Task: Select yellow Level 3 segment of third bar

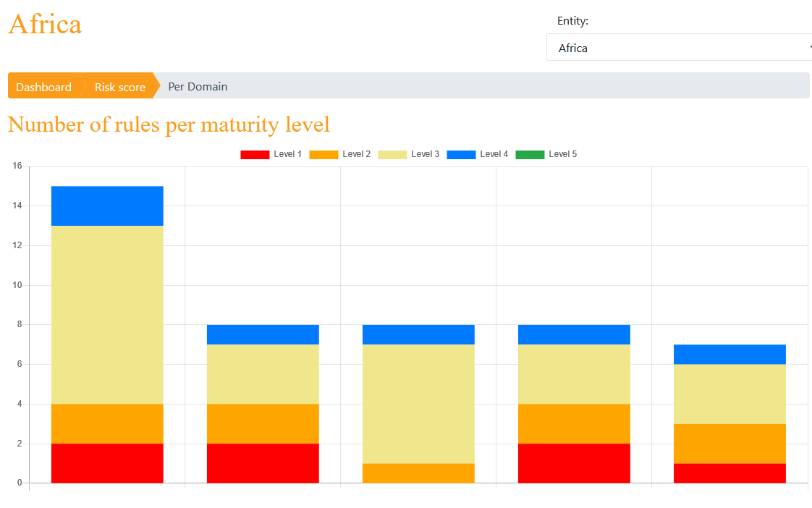Action: (x=418, y=404)
